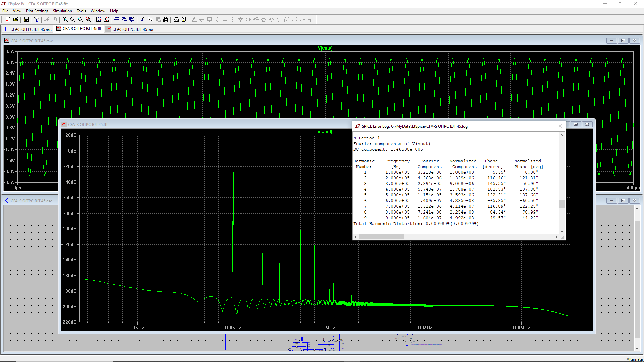Click the Undo arrow icon

(x=271, y=20)
